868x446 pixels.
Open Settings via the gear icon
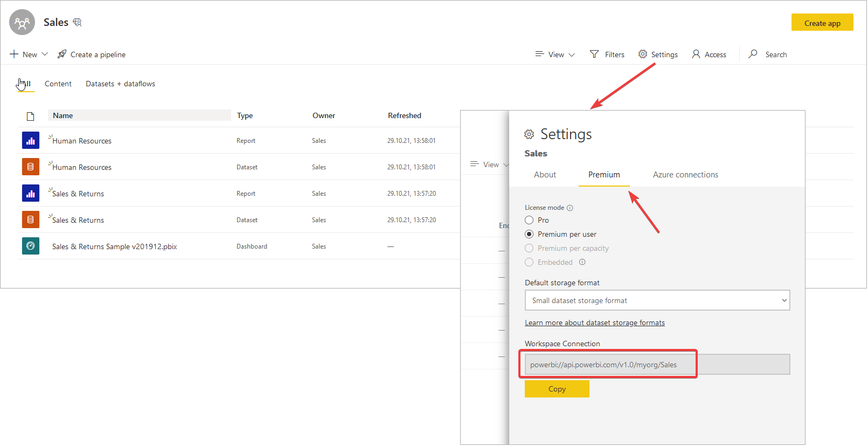click(x=643, y=54)
